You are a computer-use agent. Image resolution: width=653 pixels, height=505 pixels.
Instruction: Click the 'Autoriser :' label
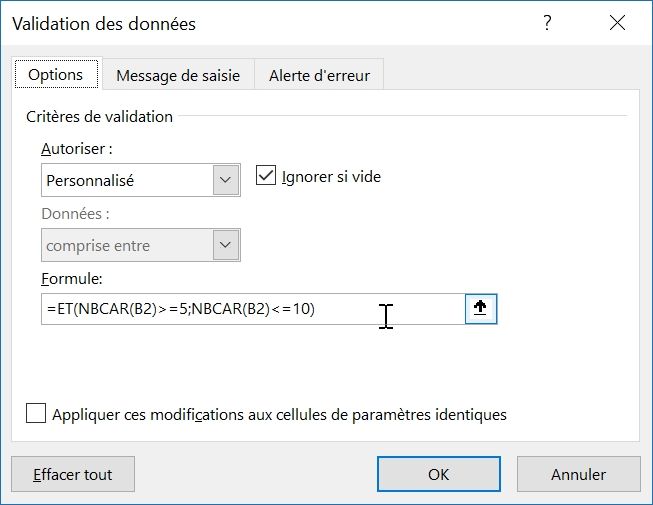coord(77,149)
